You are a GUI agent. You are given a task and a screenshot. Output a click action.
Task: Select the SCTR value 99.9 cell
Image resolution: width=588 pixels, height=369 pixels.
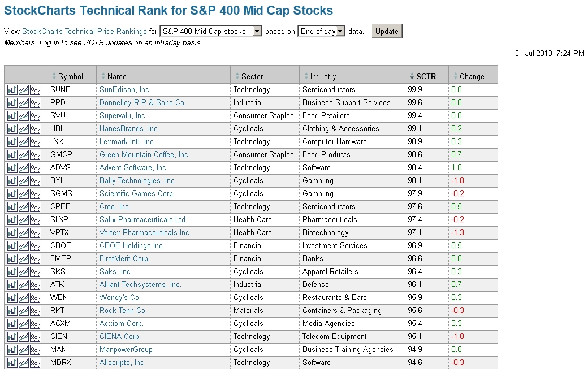click(x=427, y=89)
